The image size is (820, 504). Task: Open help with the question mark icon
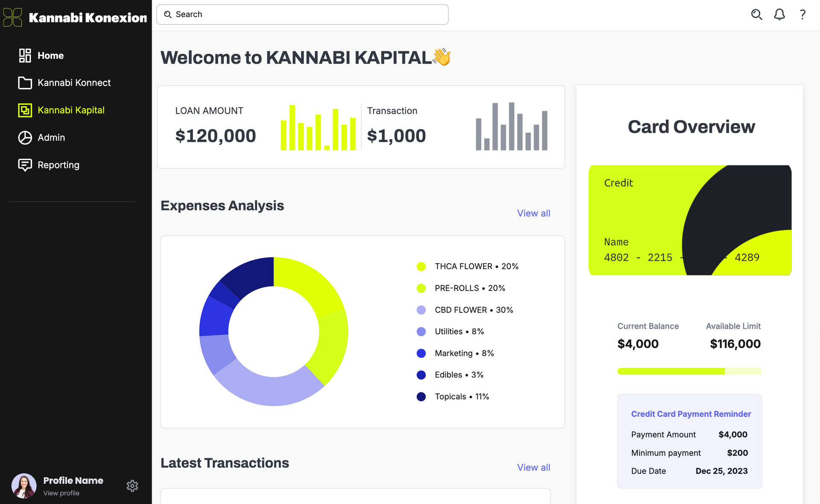(x=802, y=14)
